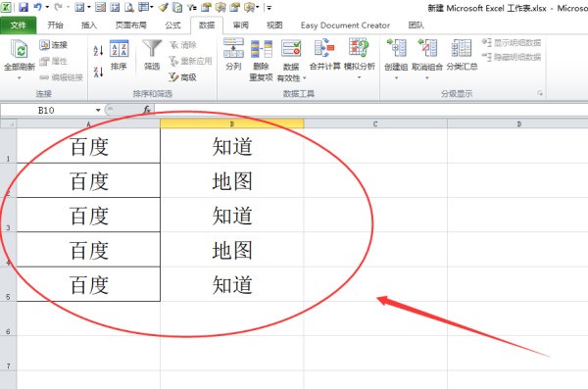
Task: Switch to the 视图 View tab
Action: pyautogui.click(x=274, y=25)
